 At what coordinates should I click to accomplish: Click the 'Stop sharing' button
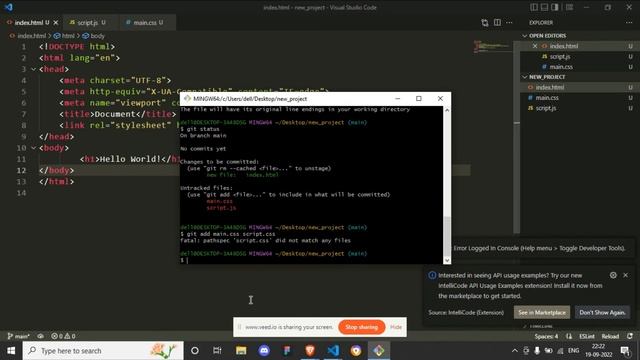click(x=361, y=327)
